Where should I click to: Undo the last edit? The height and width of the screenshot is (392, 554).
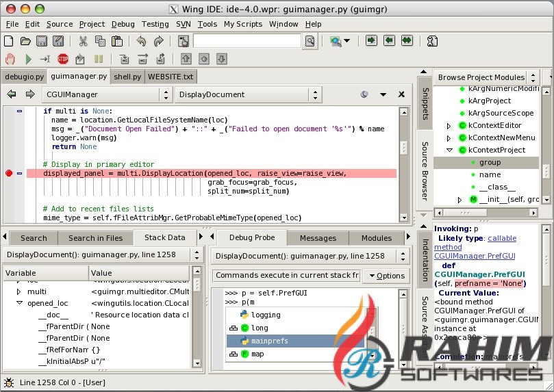(141, 41)
